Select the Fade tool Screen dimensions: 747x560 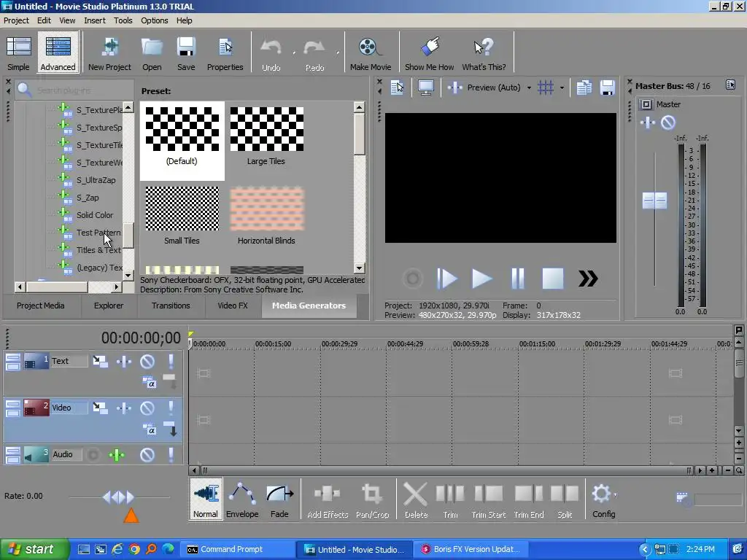(279, 499)
